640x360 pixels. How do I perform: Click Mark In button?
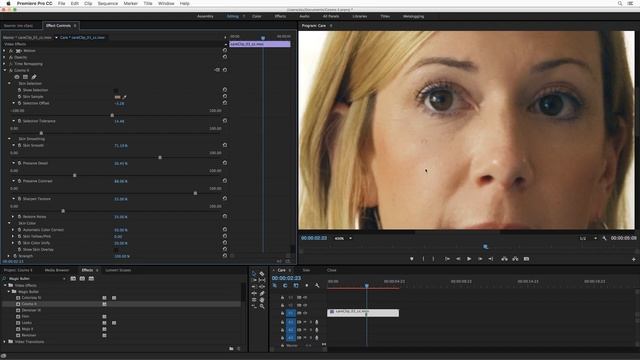[423, 259]
